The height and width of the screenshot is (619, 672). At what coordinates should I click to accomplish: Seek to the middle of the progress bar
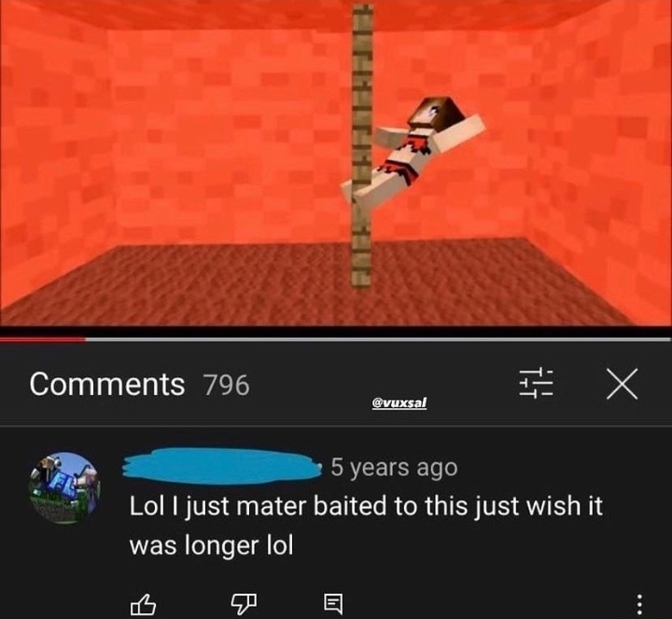pyautogui.click(x=336, y=340)
